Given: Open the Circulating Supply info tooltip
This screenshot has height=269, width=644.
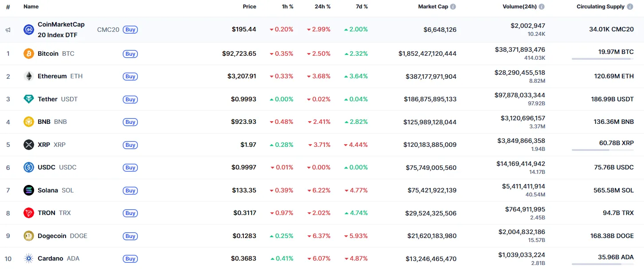Looking at the screenshot, I should [x=631, y=6].
